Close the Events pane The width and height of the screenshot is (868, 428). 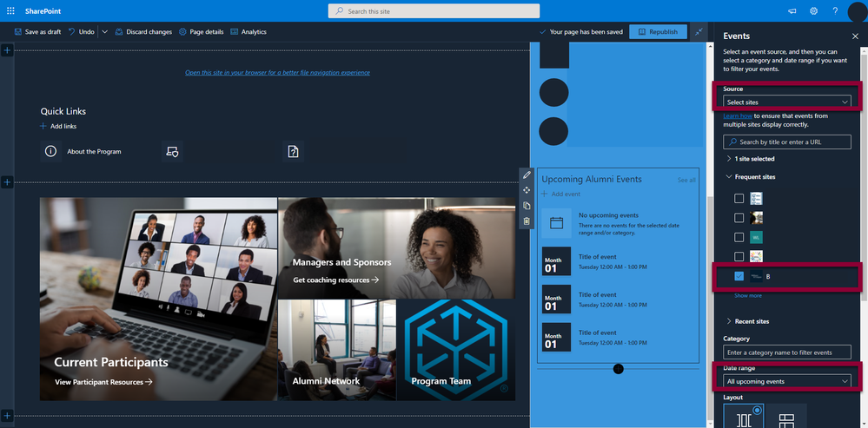coord(855,36)
